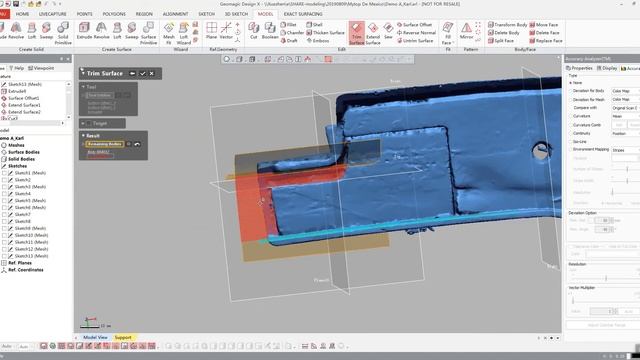Open Compare with dropdown
Viewport: 640px width, 360px height.
coord(625,108)
